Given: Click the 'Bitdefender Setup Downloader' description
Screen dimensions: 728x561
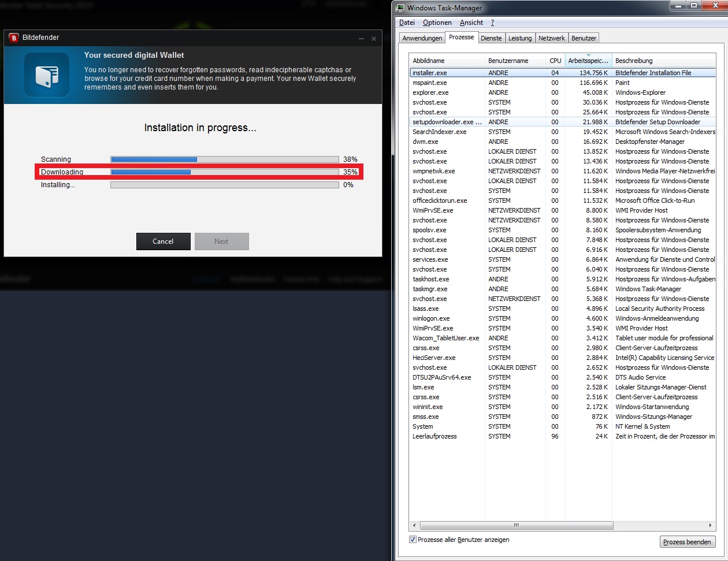Looking at the screenshot, I should click(x=658, y=122).
